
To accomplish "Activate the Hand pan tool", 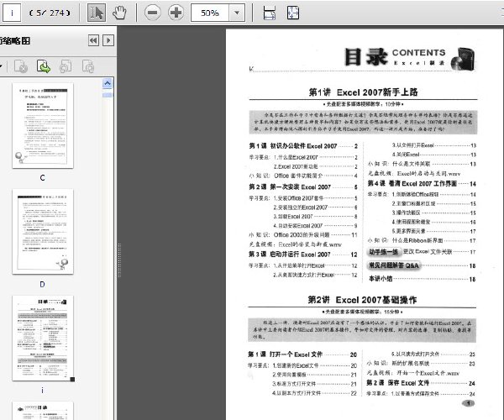I will point(119,13).
